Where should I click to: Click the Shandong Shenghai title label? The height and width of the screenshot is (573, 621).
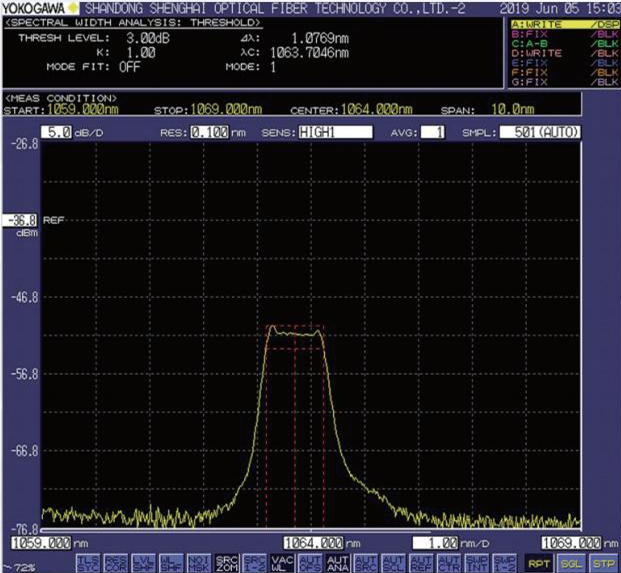click(x=275, y=8)
